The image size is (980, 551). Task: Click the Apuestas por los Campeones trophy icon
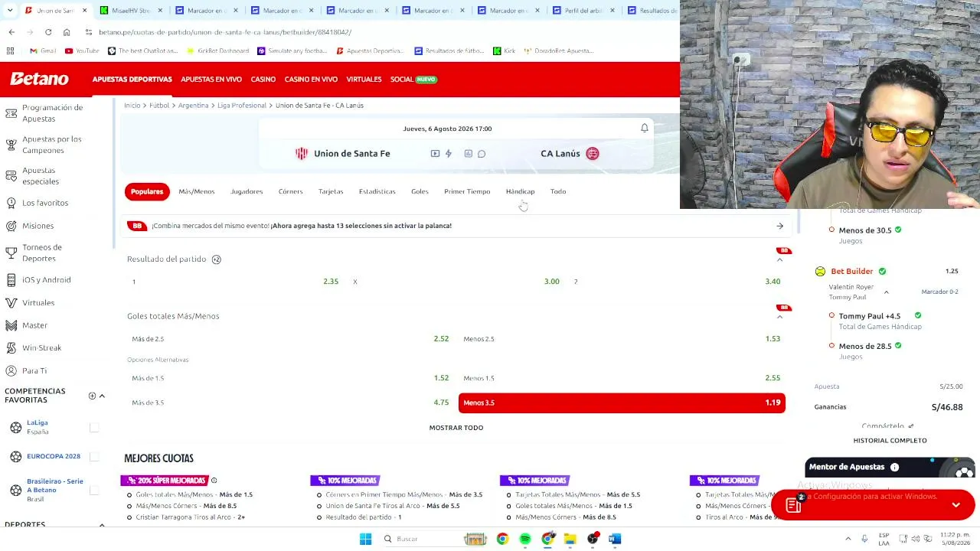pyautogui.click(x=11, y=145)
